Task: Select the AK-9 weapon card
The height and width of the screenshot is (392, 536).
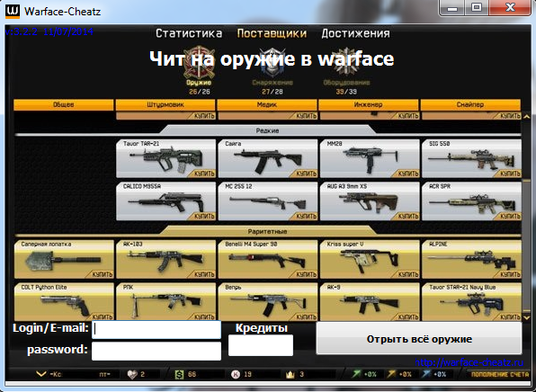Action: click(x=370, y=302)
